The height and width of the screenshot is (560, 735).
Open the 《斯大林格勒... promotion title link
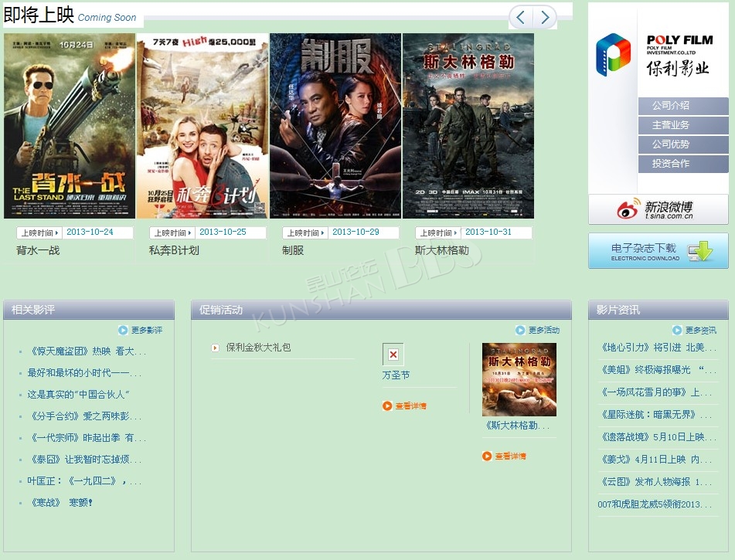(x=518, y=426)
